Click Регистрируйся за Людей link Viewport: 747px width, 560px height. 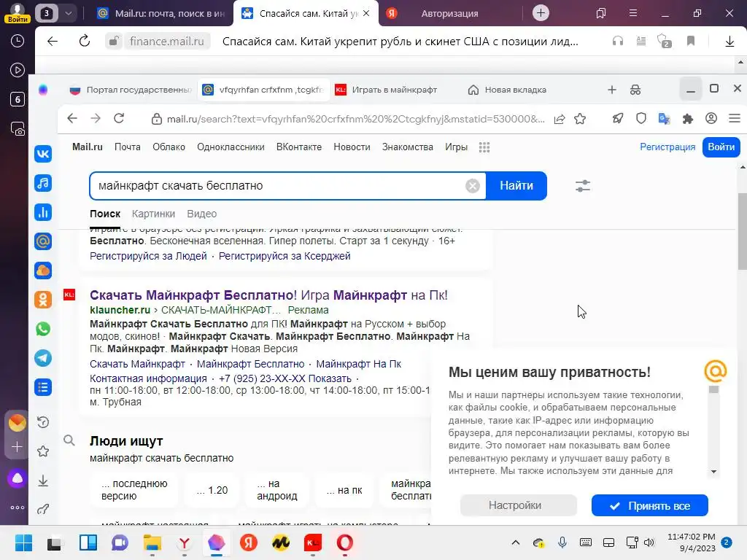point(148,256)
